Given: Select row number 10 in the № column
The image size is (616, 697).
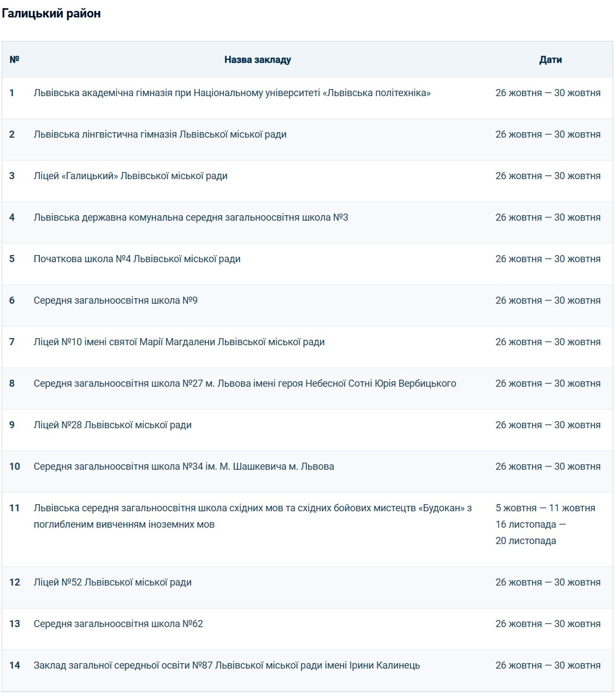Looking at the screenshot, I should pyautogui.click(x=15, y=466).
